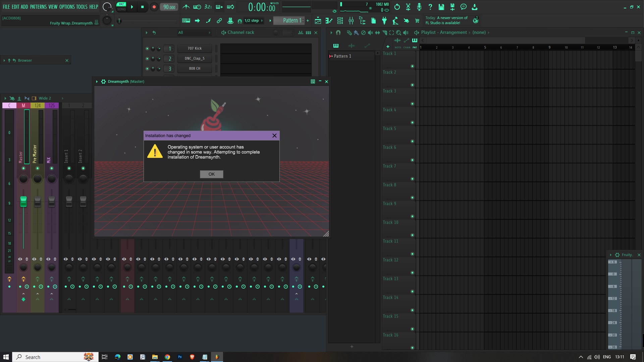This screenshot has height=362, width=644.
Task: Click the download content library icon
Action: (x=474, y=7)
